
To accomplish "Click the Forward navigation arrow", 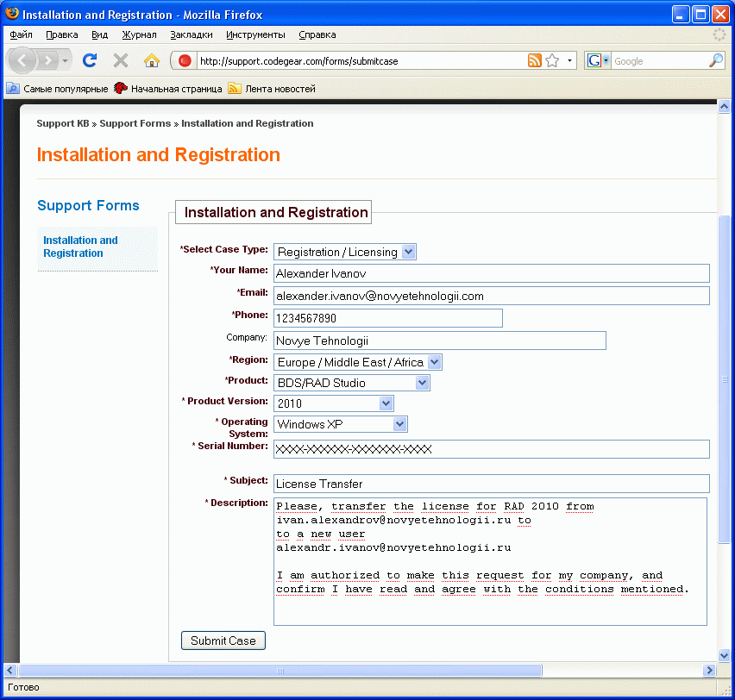I will [47, 61].
